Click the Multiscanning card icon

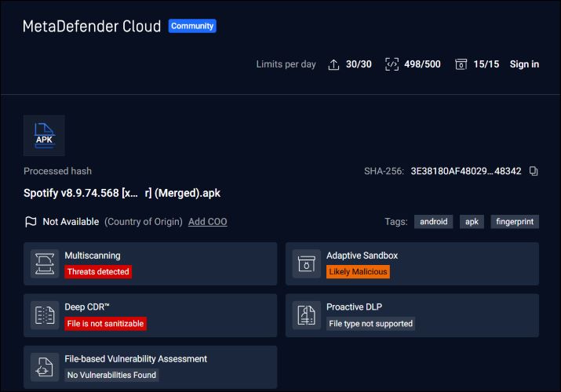tap(45, 263)
